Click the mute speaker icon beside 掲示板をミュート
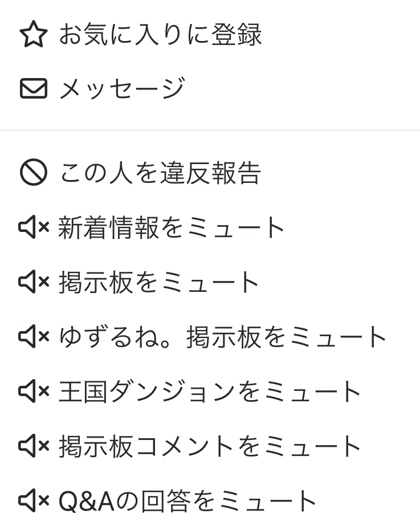420x526 pixels. 34,282
